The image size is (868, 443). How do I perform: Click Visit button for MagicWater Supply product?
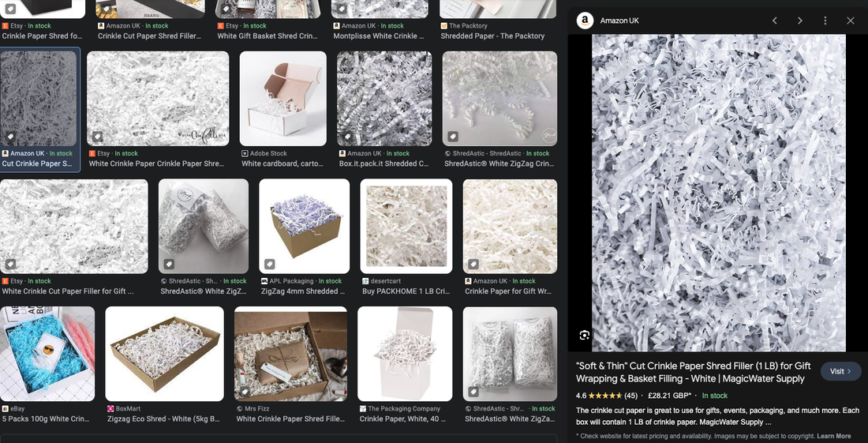[840, 372]
